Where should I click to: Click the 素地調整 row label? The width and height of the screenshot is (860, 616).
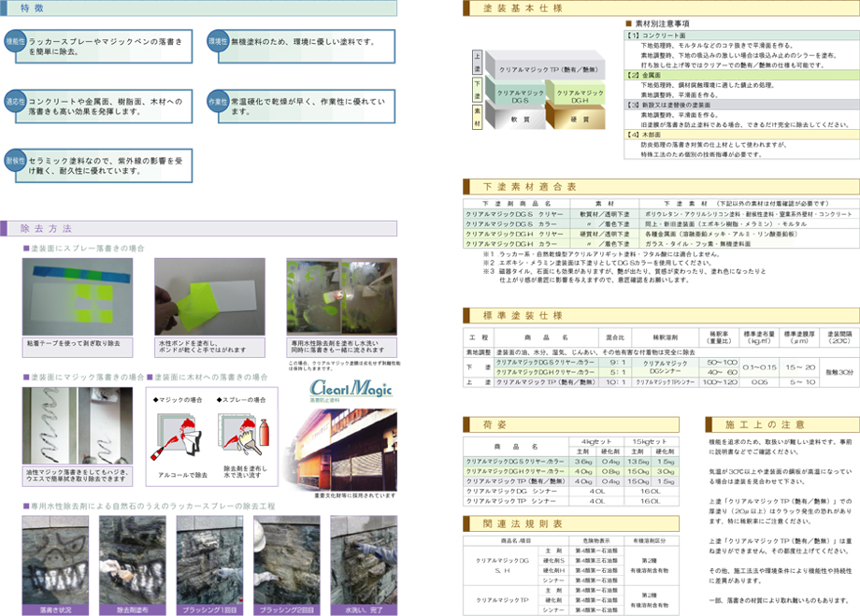pyautogui.click(x=479, y=352)
